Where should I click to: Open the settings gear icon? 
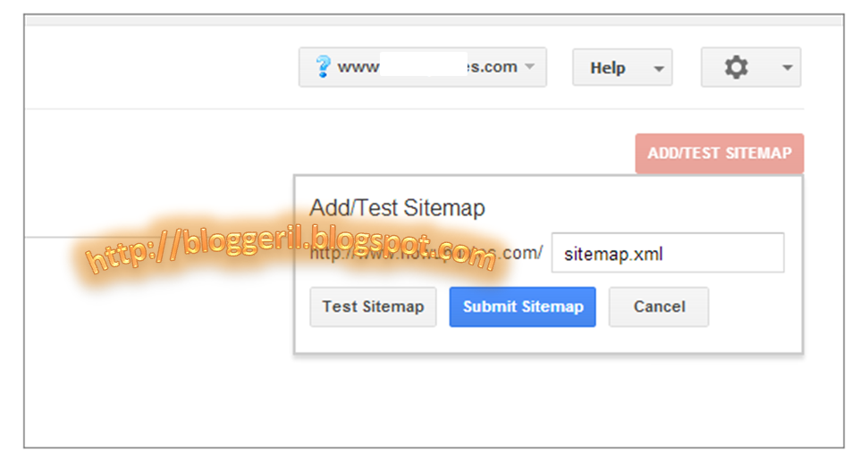pos(737,68)
